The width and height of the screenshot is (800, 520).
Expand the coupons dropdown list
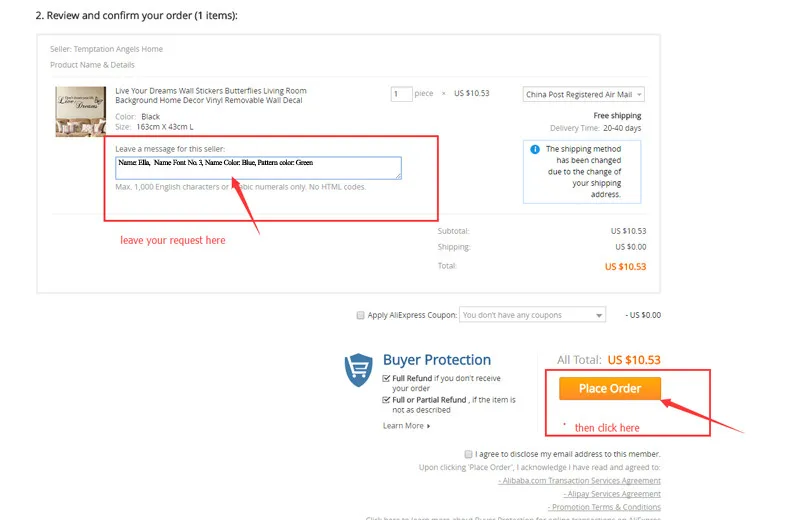[532, 315]
